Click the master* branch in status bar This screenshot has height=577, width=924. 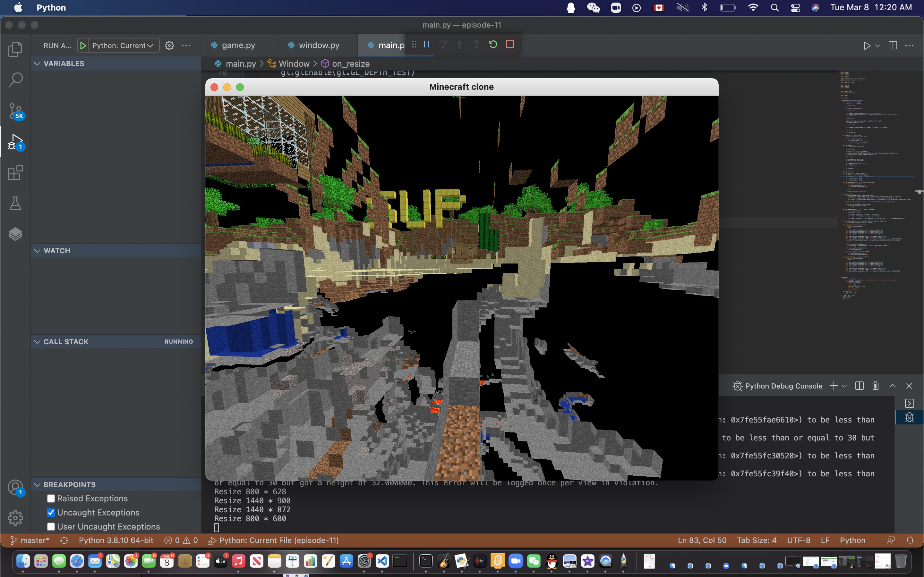[x=30, y=540]
